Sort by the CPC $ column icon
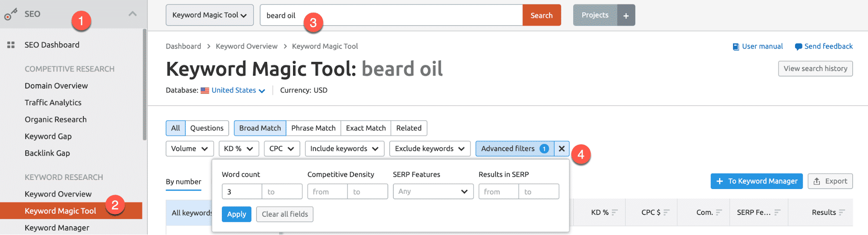Viewport: 868px width, 235px height. click(x=666, y=212)
